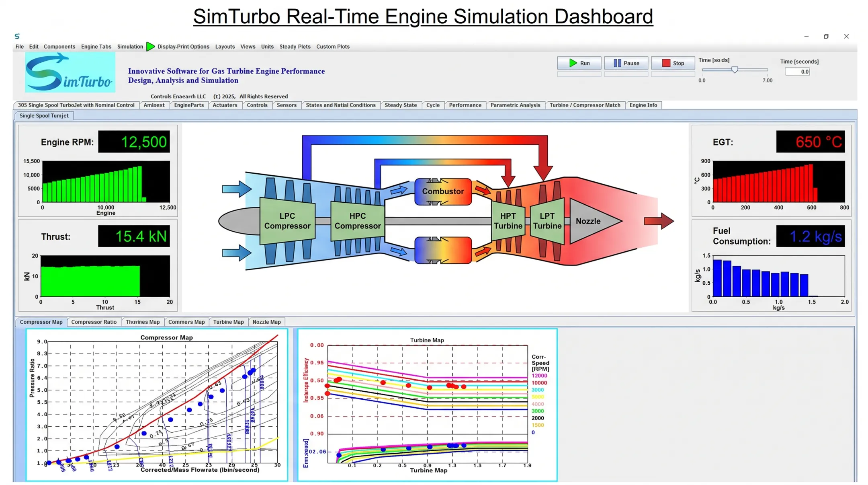Screen dimensions: 868x485
Task: Switch to the Steady State tab
Action: (401, 105)
